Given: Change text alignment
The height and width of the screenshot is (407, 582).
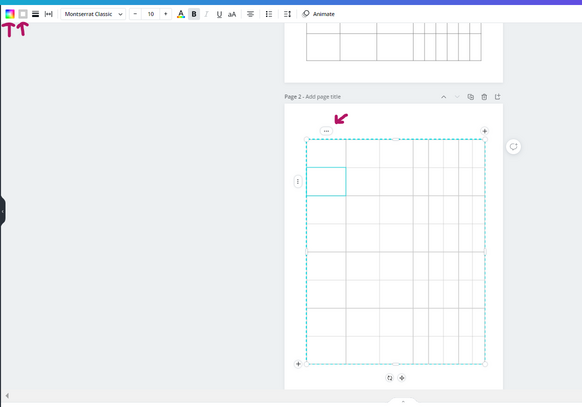Looking at the screenshot, I should 251,14.
